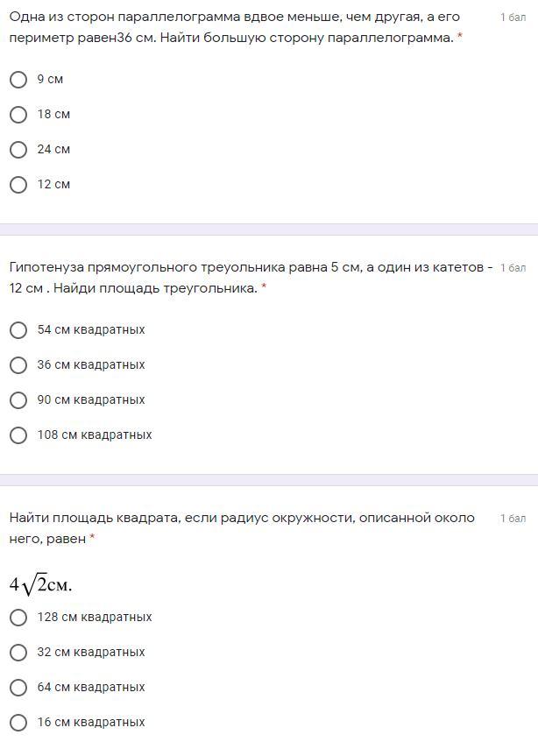Tick the "90 см квадратных" radio button

tap(18, 400)
